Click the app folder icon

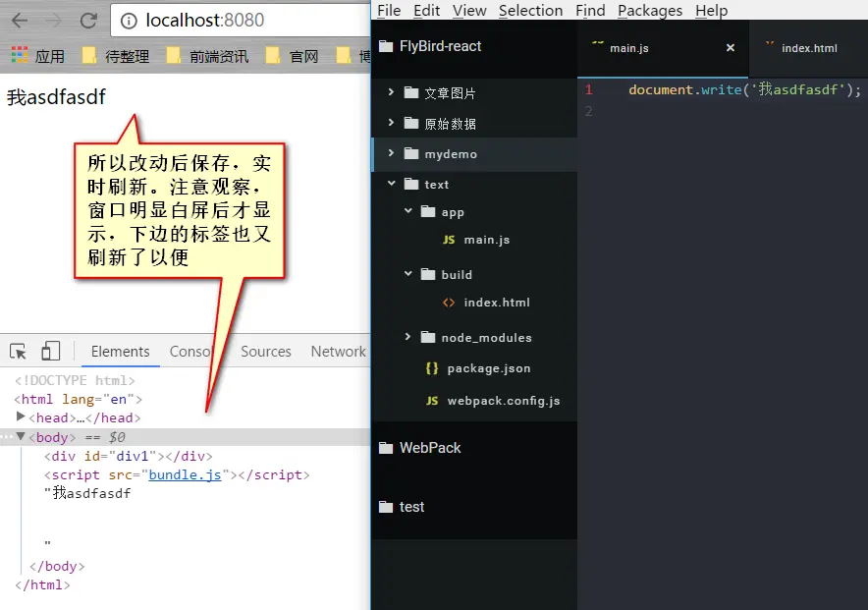click(x=428, y=211)
